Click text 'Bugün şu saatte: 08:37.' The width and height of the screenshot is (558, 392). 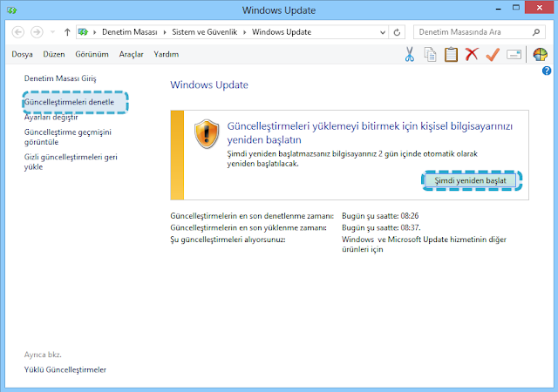[381, 227]
